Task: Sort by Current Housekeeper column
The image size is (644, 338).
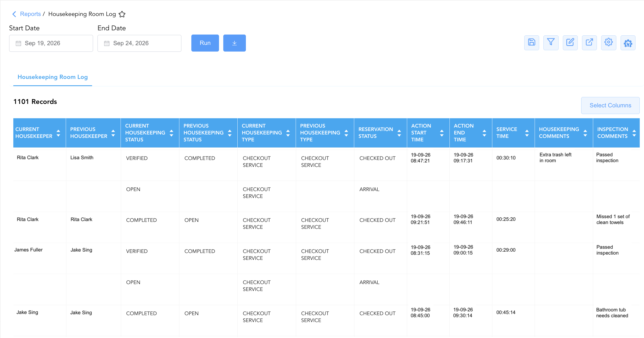Action: click(58, 133)
